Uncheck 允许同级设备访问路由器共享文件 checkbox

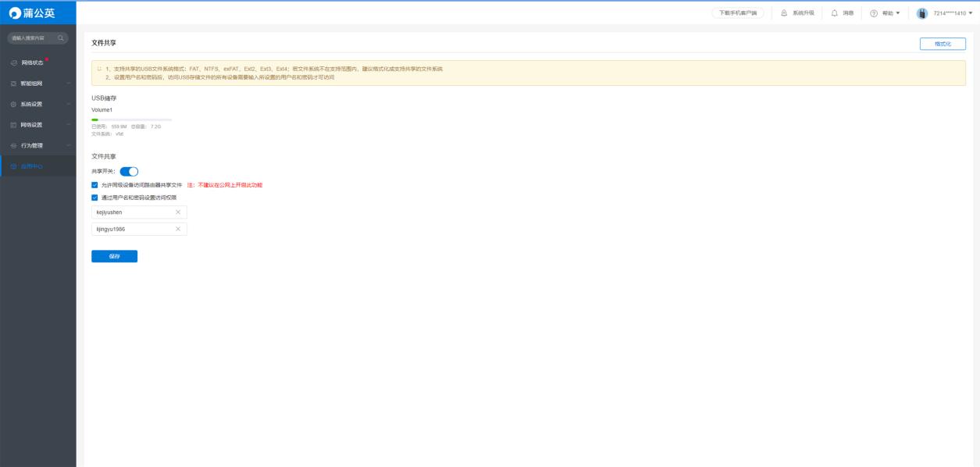pyautogui.click(x=95, y=185)
